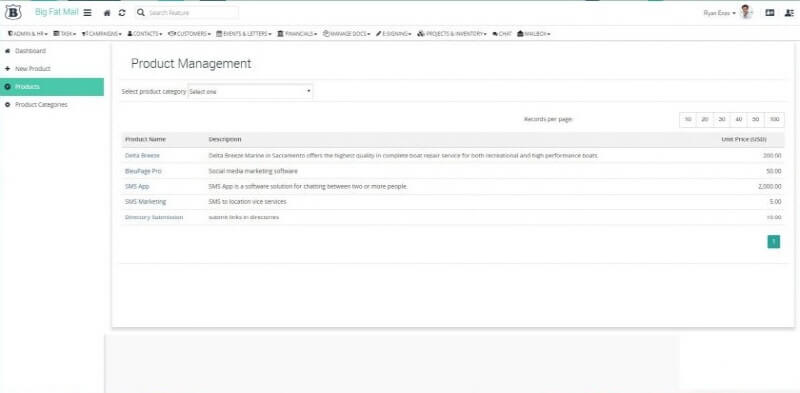This screenshot has height=393, width=800.
Task: Click 'SMS to location vice services' description
Action: [x=247, y=202]
